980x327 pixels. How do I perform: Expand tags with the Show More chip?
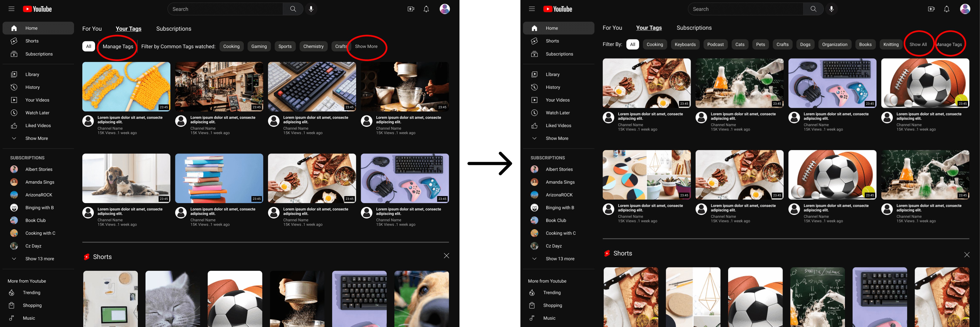click(x=366, y=46)
